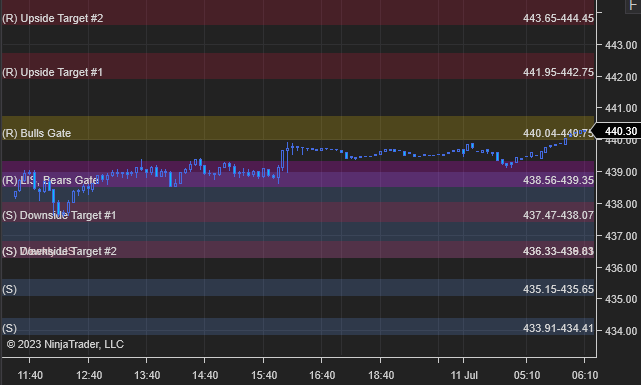Click the 439.00 price axis label
Viewport: 641px width, 385px height.
tap(621, 172)
